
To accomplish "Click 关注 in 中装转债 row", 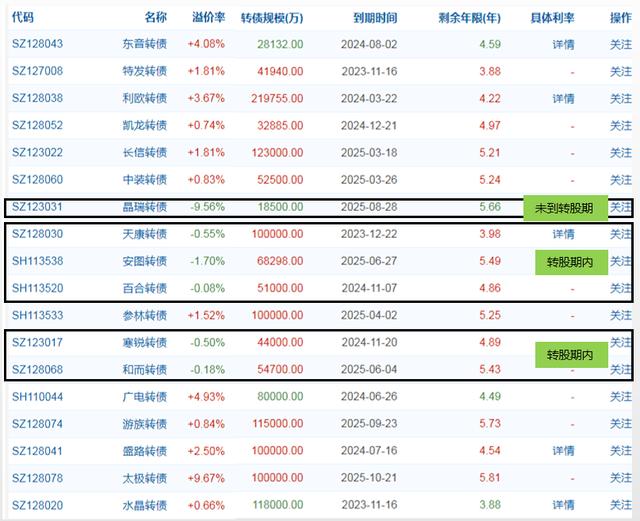I will tap(621, 180).
